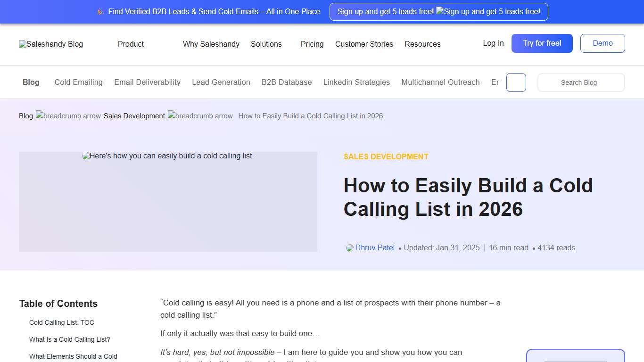Click the Saleshandy Blog logo

tap(50, 44)
